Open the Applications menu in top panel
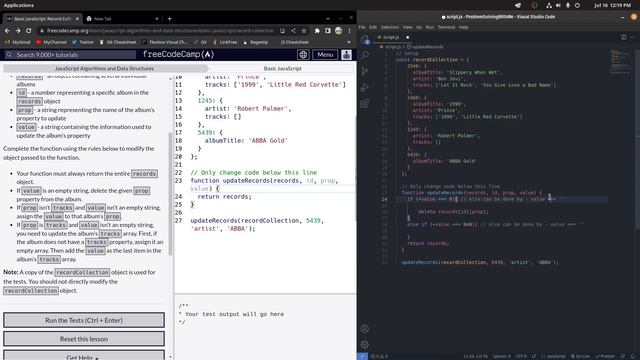This screenshot has width=640, height=360. coord(19,5)
